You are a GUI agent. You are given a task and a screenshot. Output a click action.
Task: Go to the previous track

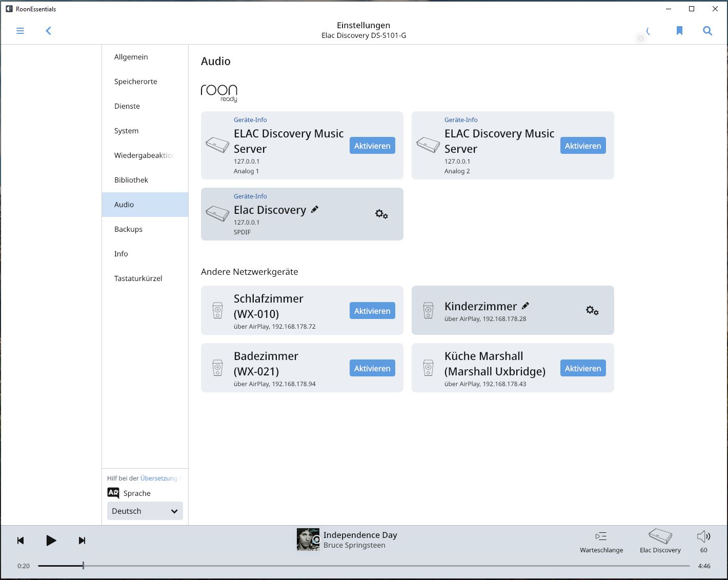point(21,541)
